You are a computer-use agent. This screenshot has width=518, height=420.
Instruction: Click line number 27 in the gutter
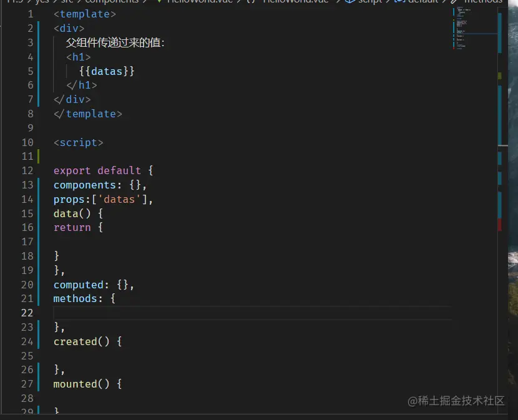tap(27, 384)
